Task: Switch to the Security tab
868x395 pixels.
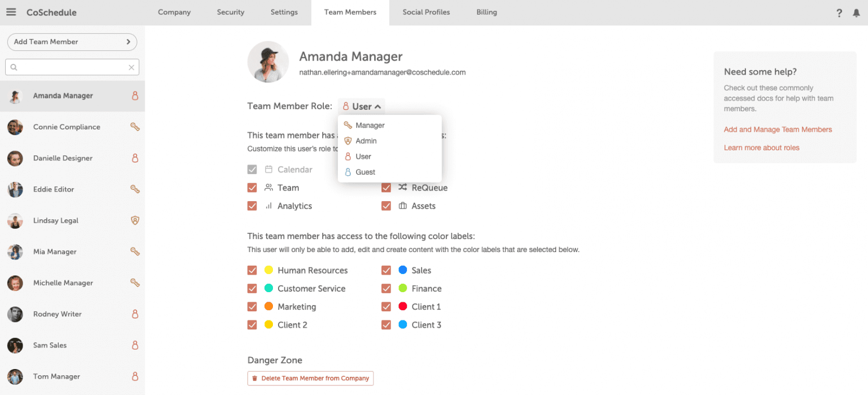Action: click(x=231, y=12)
